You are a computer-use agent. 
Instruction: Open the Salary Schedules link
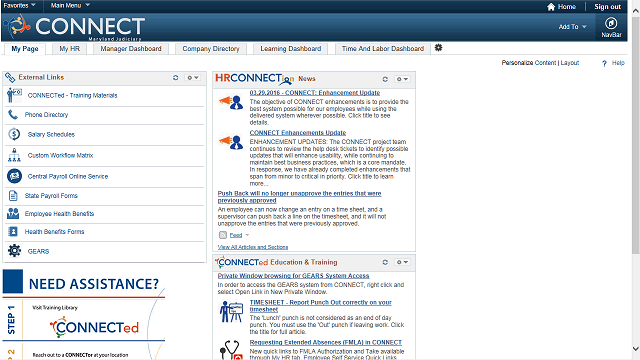click(x=51, y=134)
